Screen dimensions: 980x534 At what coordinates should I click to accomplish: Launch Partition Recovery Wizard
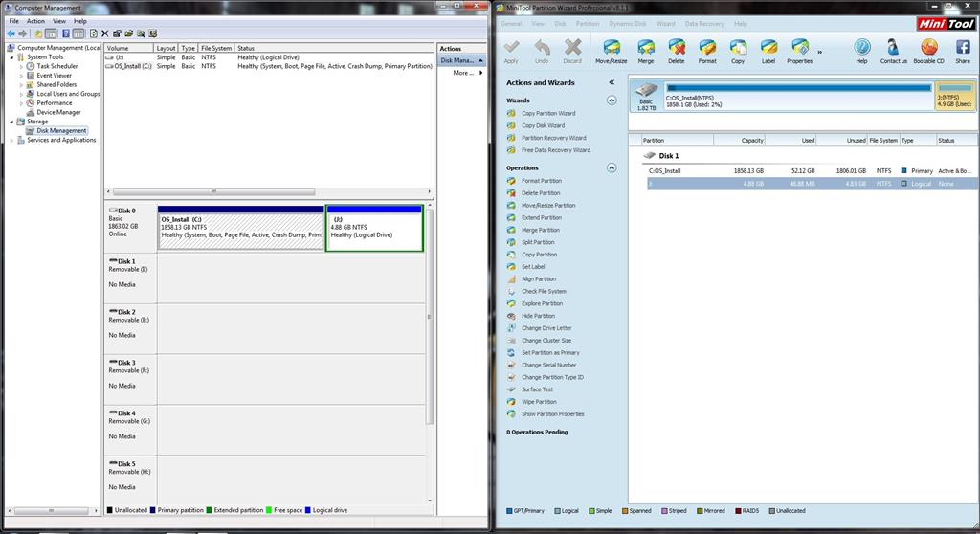point(554,138)
